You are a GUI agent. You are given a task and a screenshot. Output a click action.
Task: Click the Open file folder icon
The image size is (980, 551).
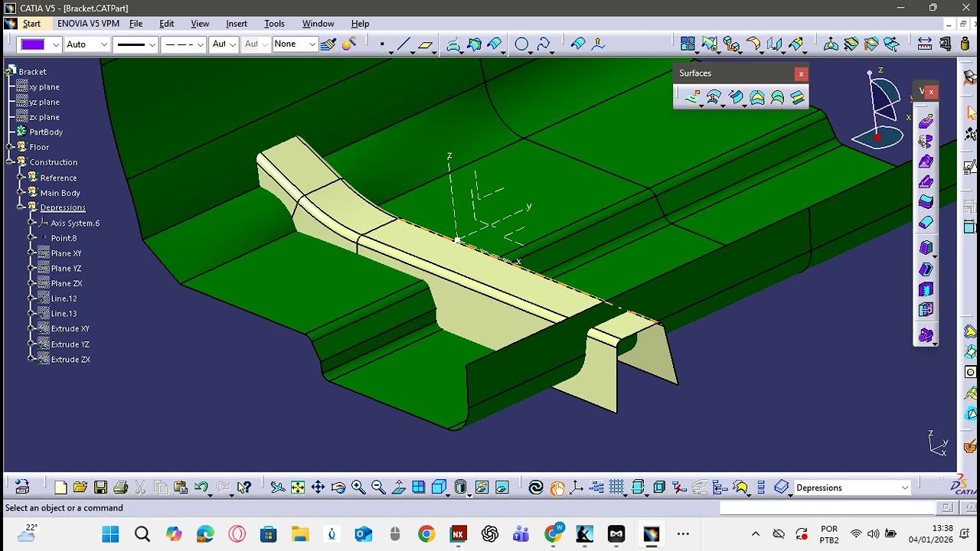[x=80, y=487]
